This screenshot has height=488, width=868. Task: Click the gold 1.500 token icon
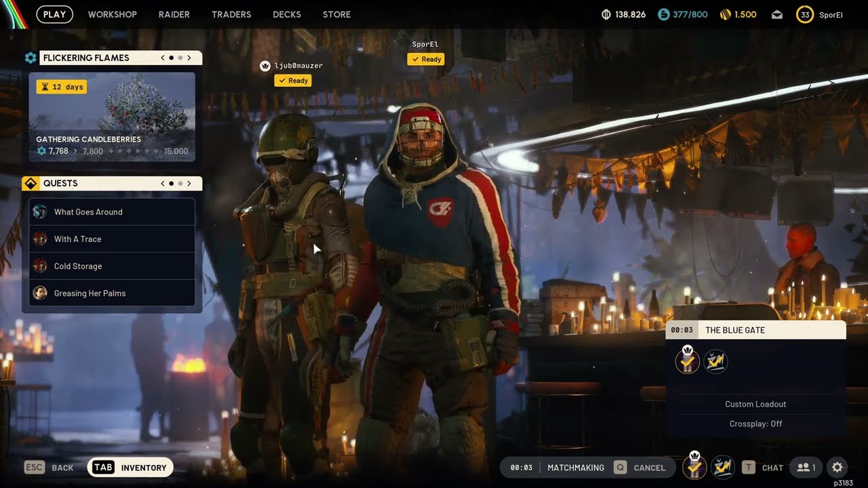coord(724,14)
